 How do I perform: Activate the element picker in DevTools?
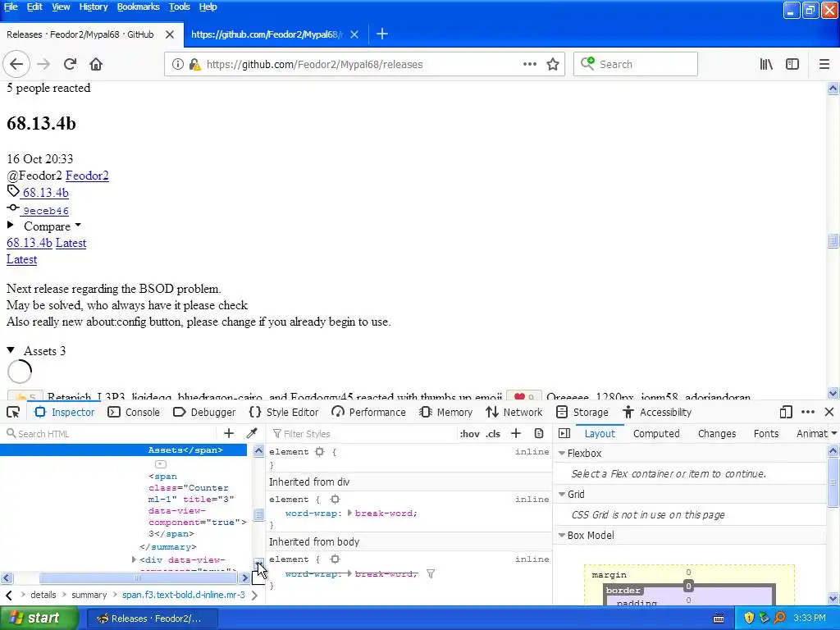(13, 412)
